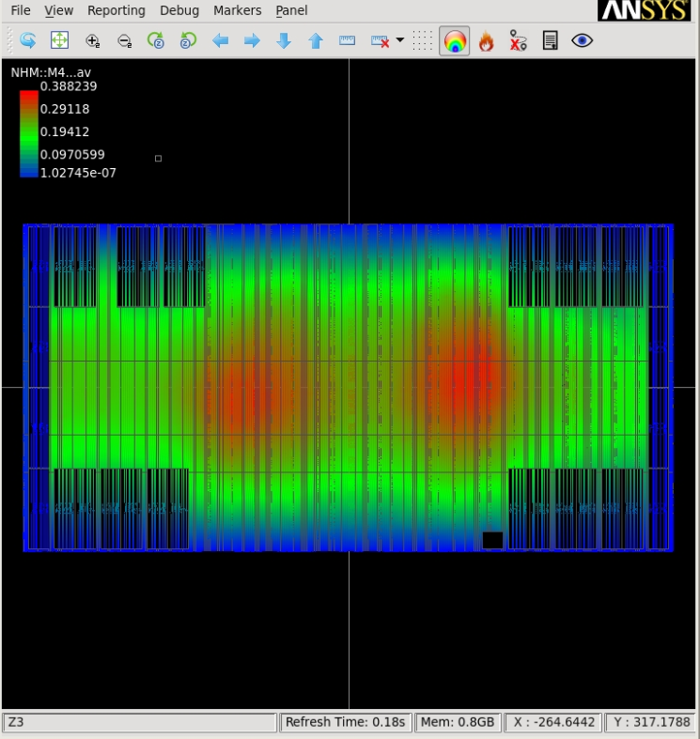Select the ruler measurement tool
The height and width of the screenshot is (739, 700).
(x=347, y=40)
